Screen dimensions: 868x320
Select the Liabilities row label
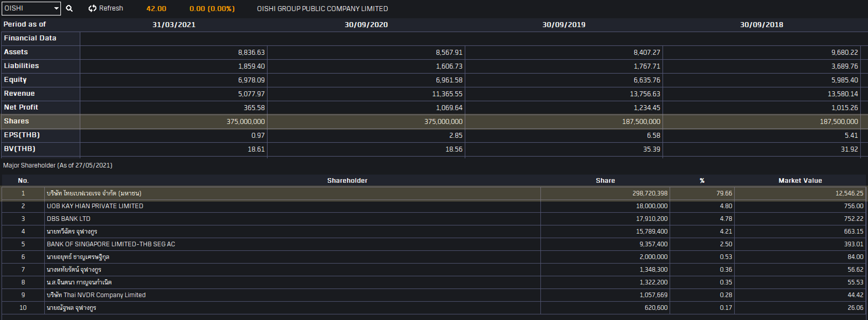[x=21, y=66]
